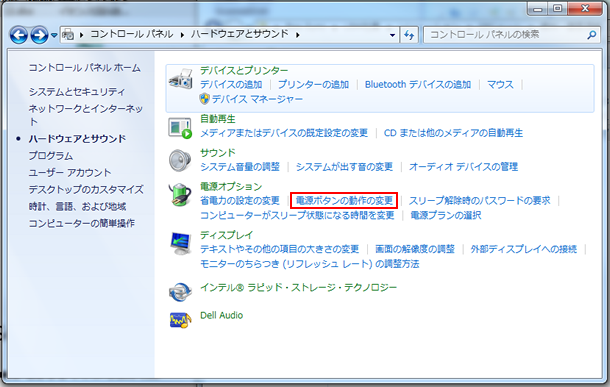Click the Back navigation arrow
Screen dimensions: 610x387
tap(19, 35)
